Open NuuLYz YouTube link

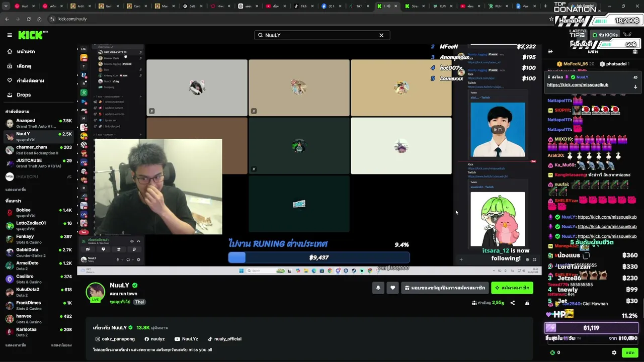[x=186, y=339]
